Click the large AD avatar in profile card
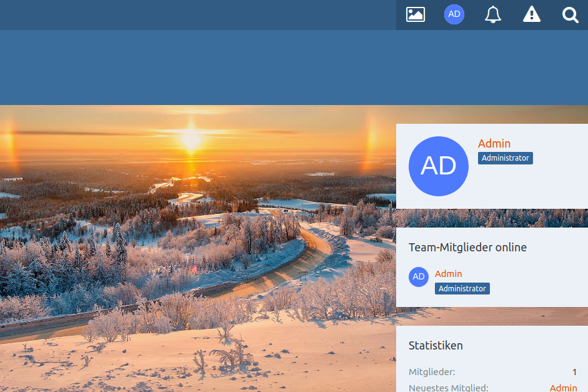Viewport: 588px width, 392px height. (439, 166)
